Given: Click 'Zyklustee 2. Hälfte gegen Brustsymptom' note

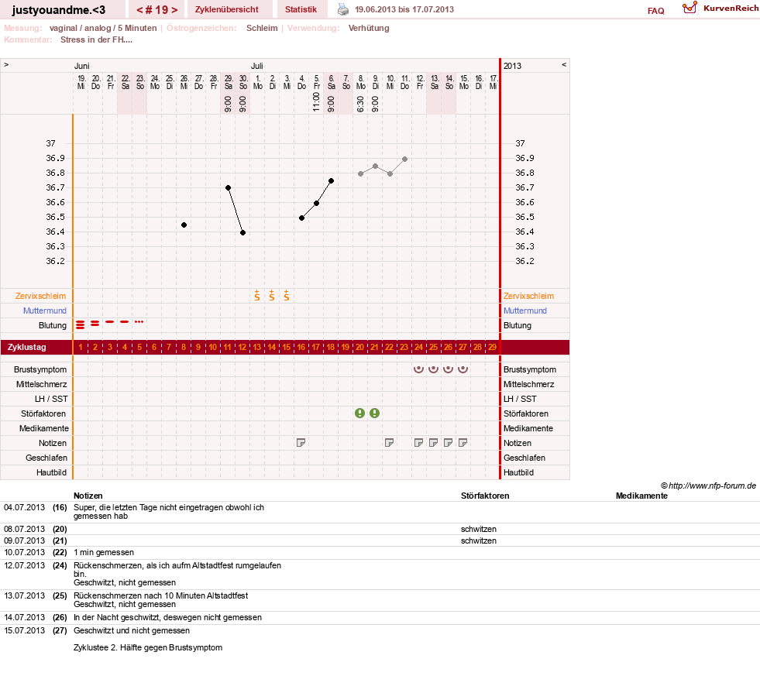Looking at the screenshot, I should click(148, 647).
